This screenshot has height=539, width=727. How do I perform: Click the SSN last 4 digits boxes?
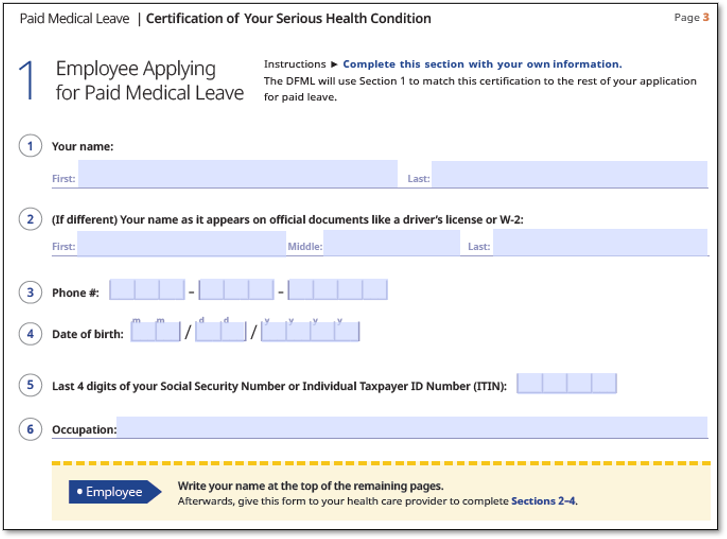coord(567,384)
